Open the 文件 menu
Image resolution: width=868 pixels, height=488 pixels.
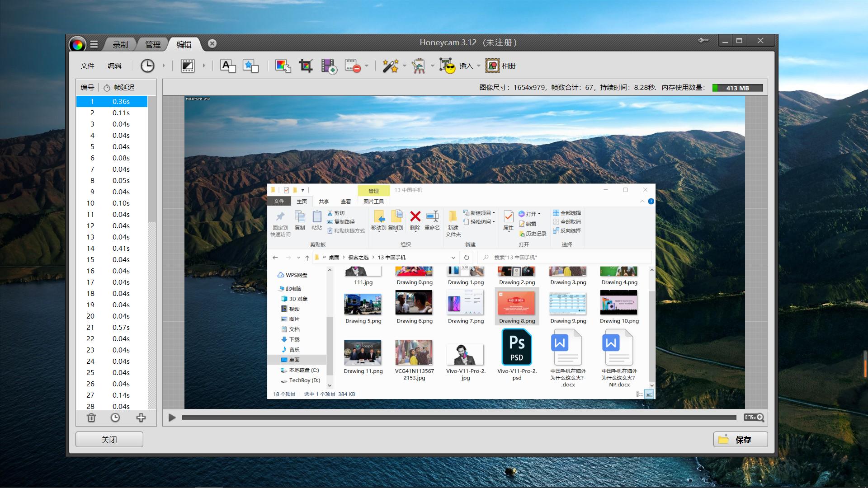click(87, 66)
